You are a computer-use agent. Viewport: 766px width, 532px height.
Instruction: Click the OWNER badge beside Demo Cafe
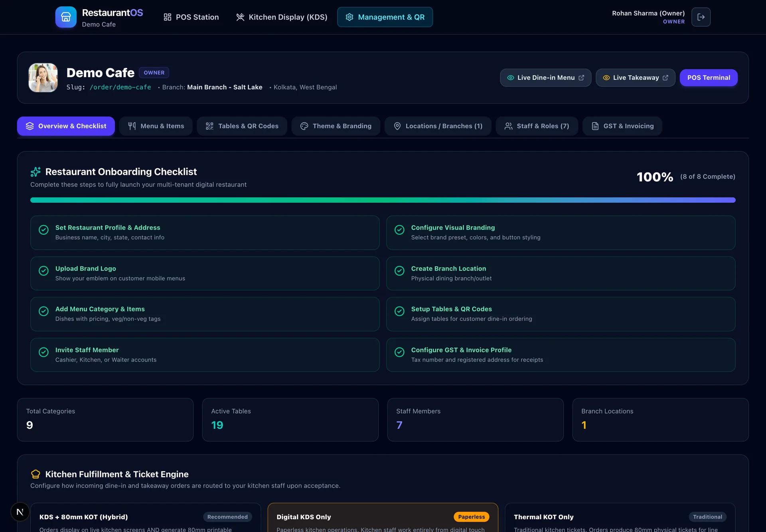point(154,73)
